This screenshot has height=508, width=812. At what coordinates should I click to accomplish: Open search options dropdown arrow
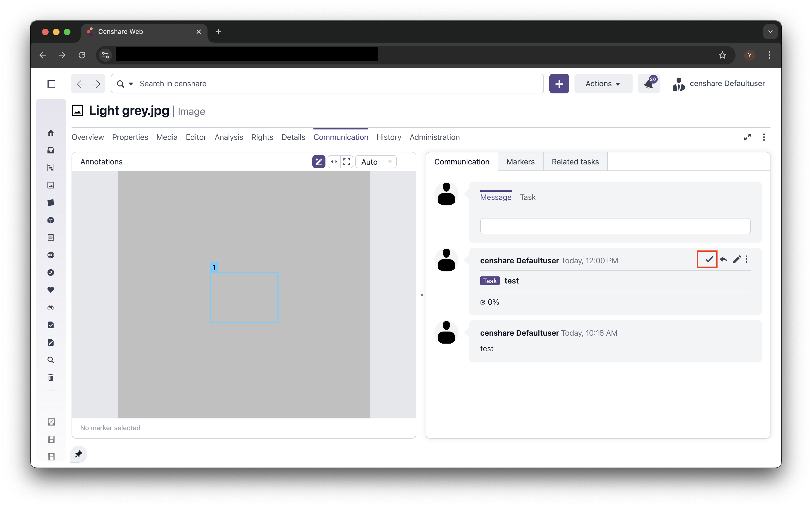coord(131,84)
